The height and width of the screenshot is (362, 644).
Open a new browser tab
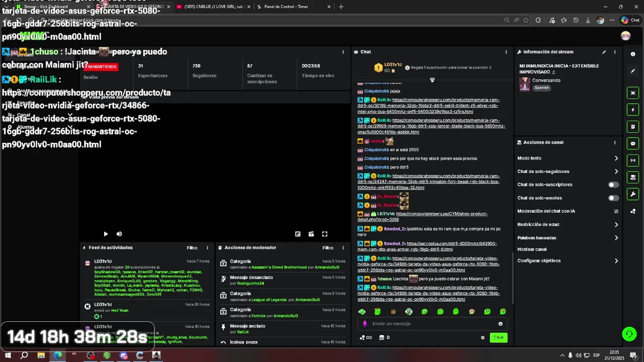(x=341, y=7)
